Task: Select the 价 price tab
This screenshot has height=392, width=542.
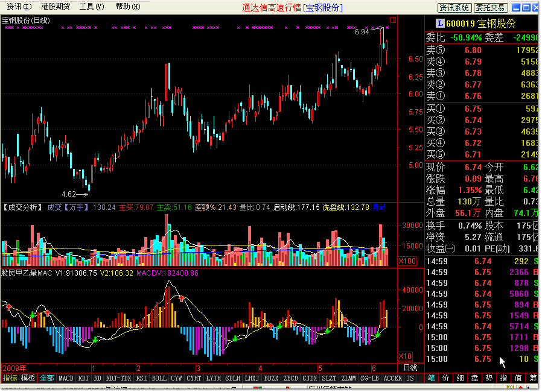Action: tap(446, 378)
